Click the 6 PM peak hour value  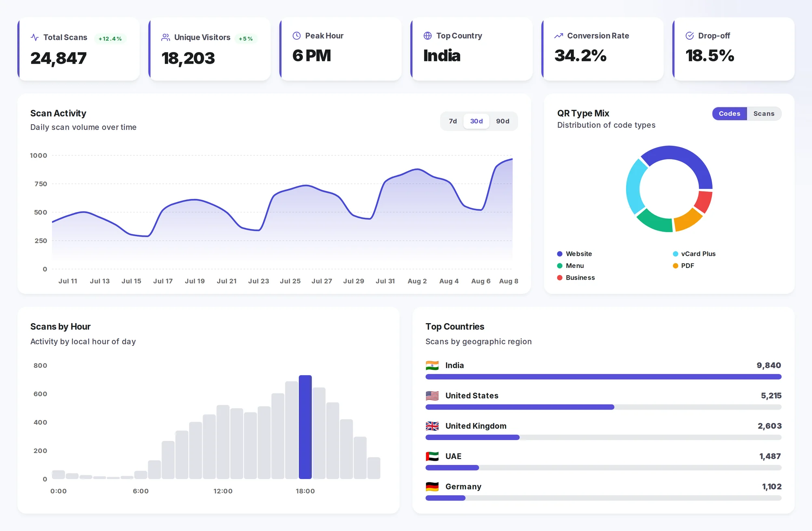pos(312,56)
